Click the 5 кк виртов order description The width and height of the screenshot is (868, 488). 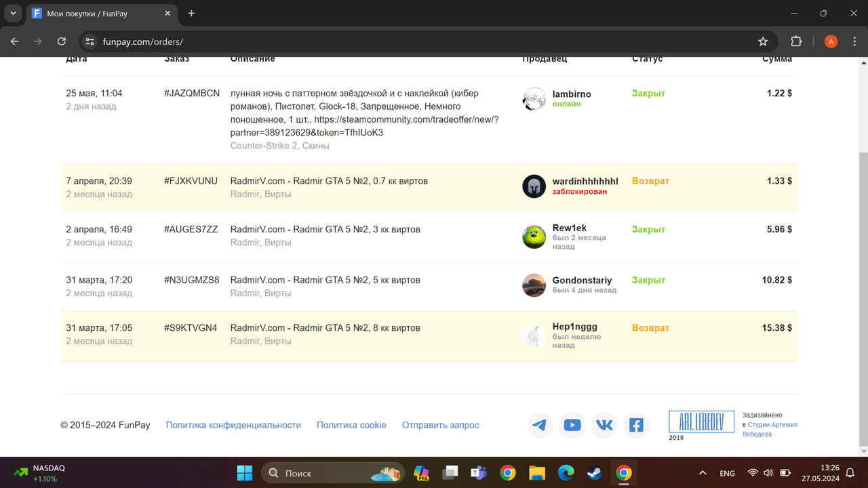[325, 280]
